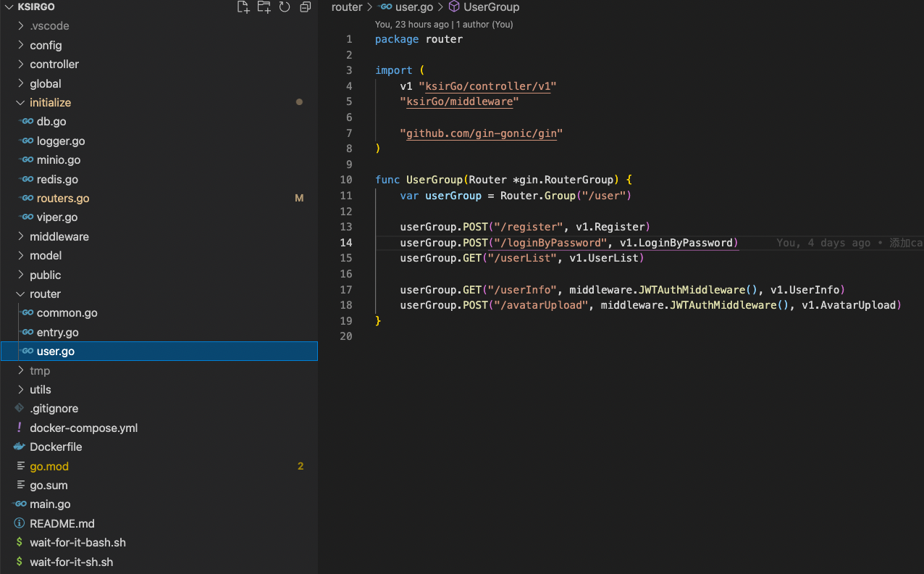Click the New Folder icon in explorer header

click(x=264, y=7)
